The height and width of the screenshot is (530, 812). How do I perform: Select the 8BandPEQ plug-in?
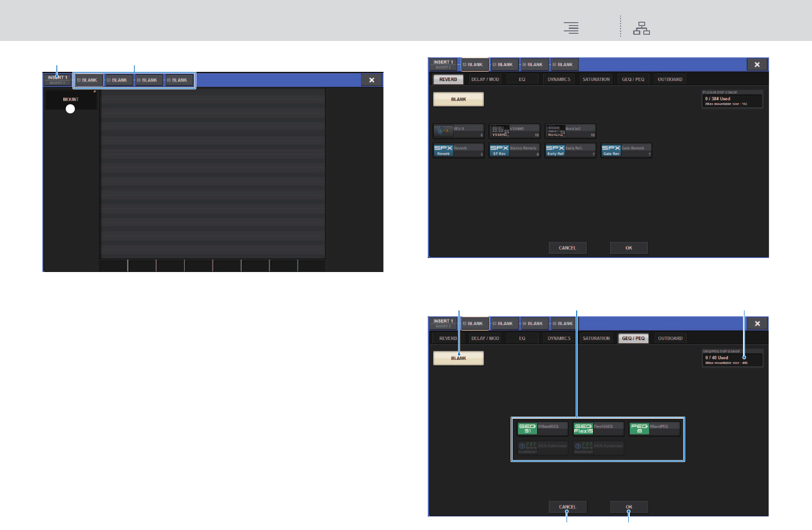[x=654, y=429]
